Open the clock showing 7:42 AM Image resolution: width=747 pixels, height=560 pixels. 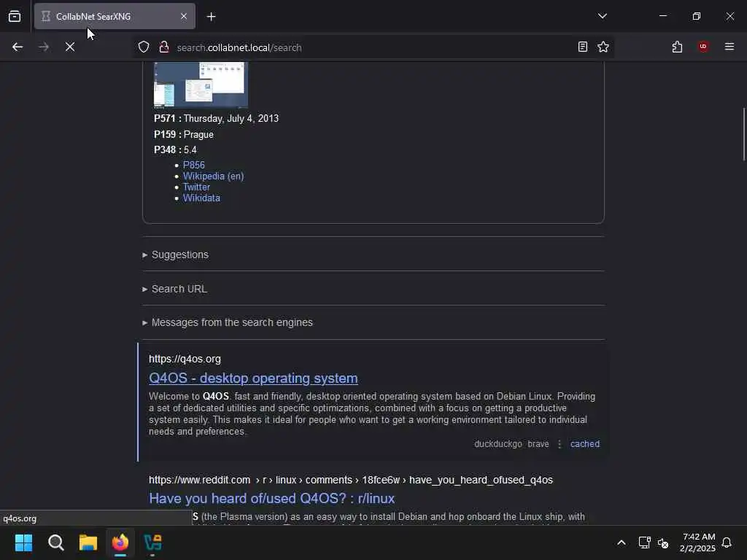698,542
